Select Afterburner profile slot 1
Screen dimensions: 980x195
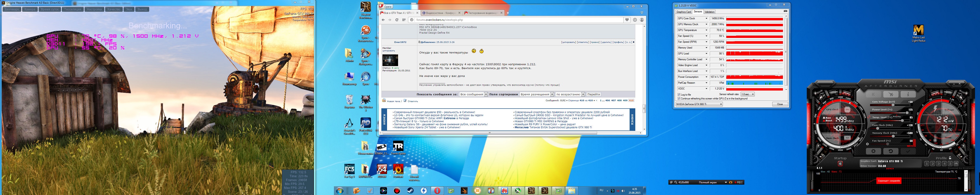[x=927, y=164]
